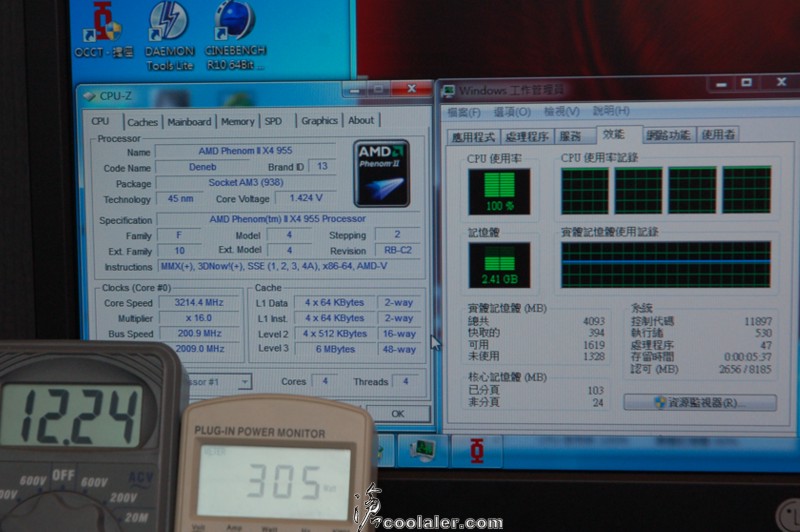Open the 說明(H) menu in Task Manager
The width and height of the screenshot is (800, 532).
(x=611, y=111)
